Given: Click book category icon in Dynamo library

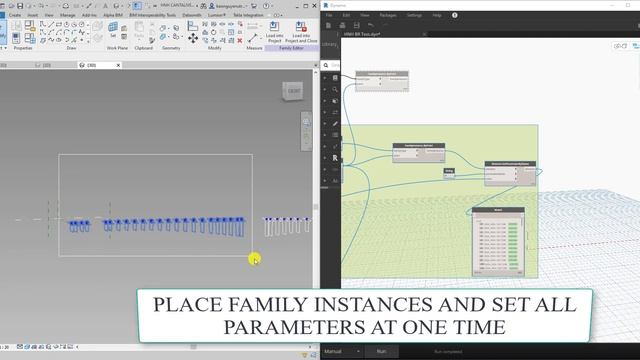Looking at the screenshot, I should tap(335, 78).
